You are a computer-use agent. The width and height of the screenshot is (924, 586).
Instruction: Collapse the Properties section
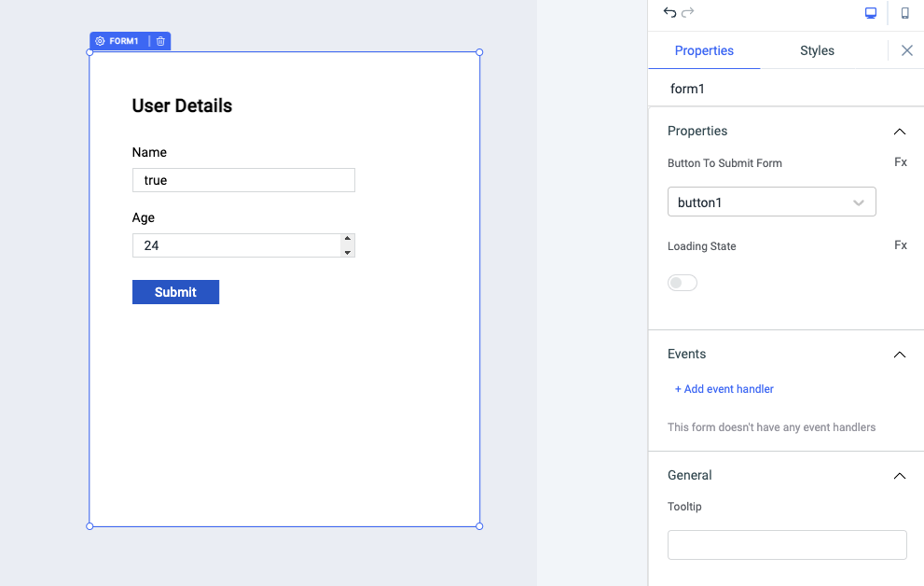point(899,132)
